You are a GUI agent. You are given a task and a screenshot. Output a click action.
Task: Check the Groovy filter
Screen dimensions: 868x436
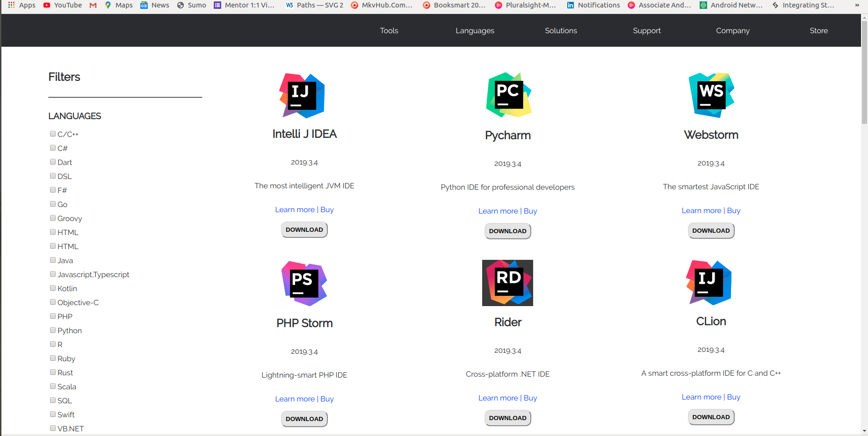[53, 218]
